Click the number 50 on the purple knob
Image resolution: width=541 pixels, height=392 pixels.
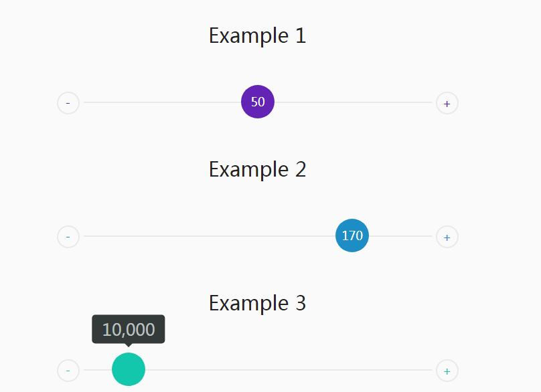(x=258, y=102)
